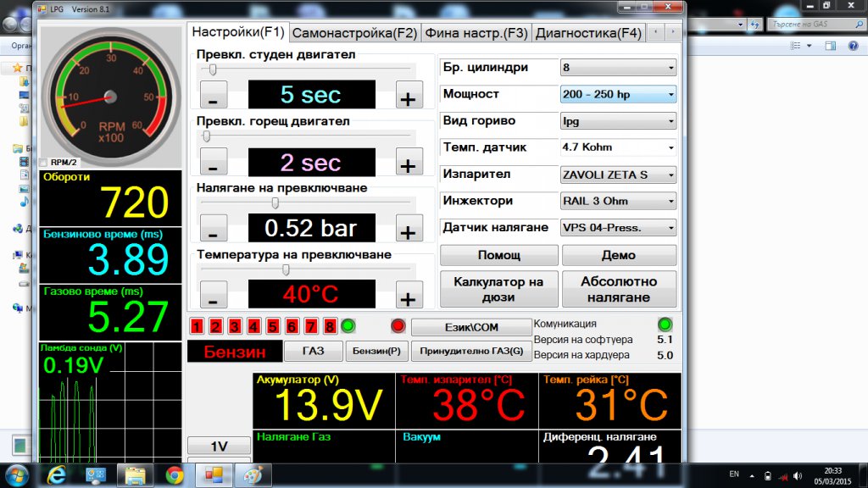The height and width of the screenshot is (488, 868).
Task: Open the Диагностика(F4) tab
Action: point(588,33)
